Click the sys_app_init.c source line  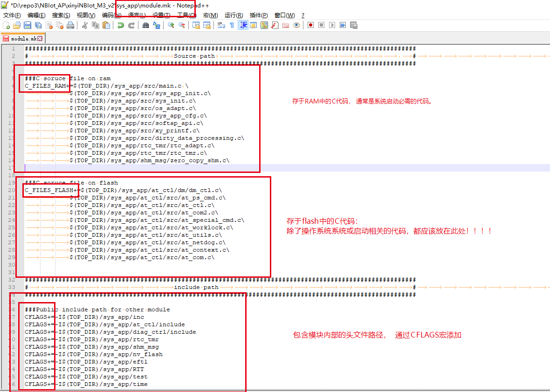[x=140, y=93]
